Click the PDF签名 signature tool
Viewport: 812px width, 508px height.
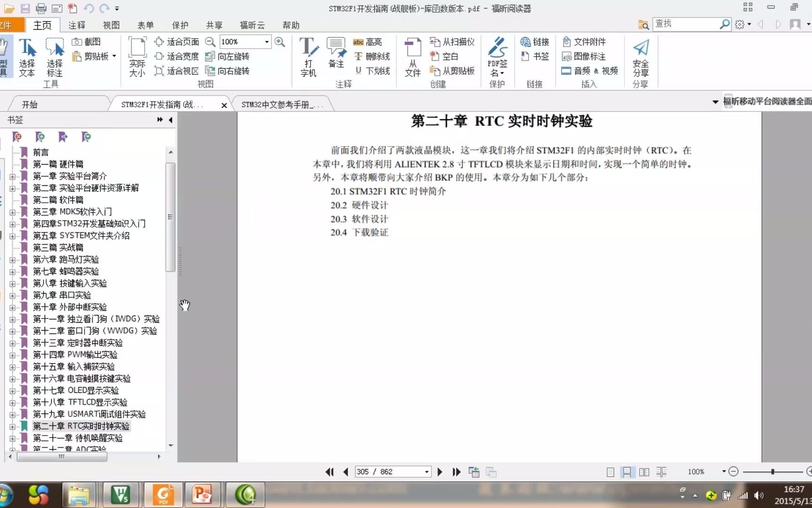(x=497, y=56)
